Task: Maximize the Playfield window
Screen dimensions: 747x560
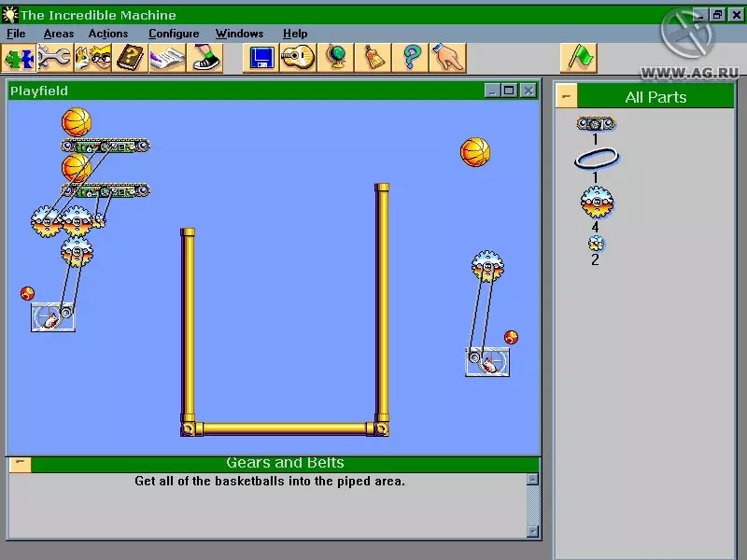Action: point(509,91)
